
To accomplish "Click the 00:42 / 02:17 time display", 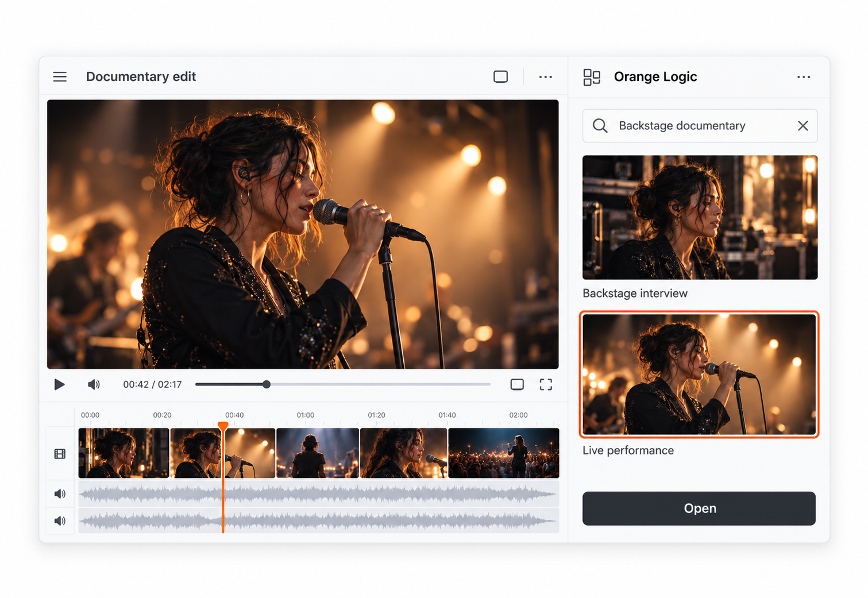I will [152, 384].
